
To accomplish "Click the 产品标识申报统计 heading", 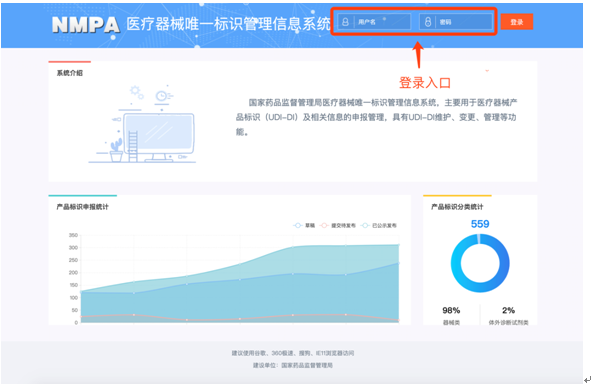I will (x=83, y=207).
